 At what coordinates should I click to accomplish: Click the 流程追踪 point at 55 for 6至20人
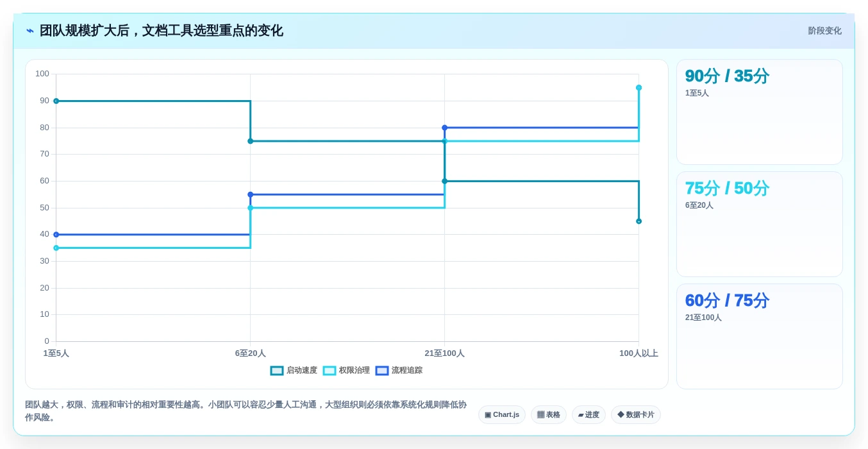point(251,194)
